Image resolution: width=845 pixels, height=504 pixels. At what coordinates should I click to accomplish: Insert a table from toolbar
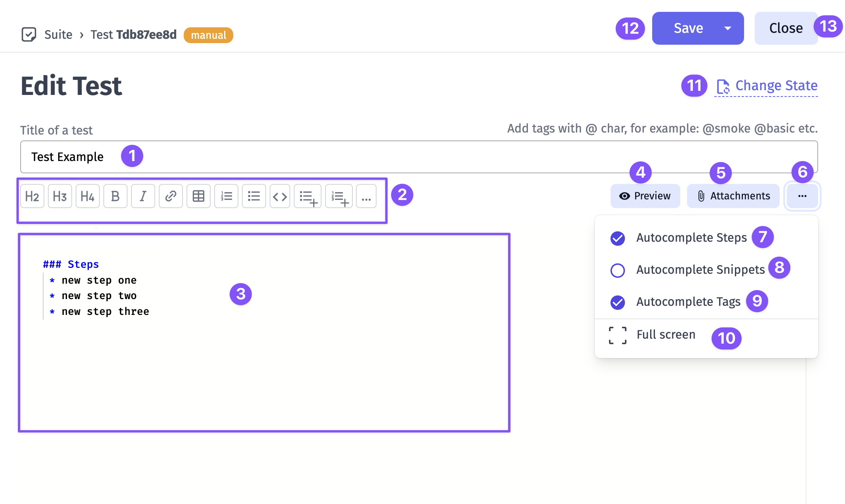[x=198, y=196]
